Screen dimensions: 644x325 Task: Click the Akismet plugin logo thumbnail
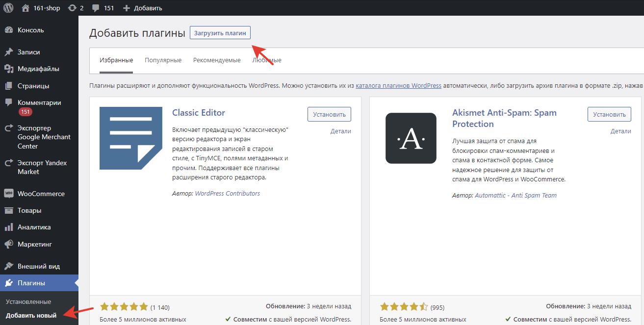pos(411,138)
